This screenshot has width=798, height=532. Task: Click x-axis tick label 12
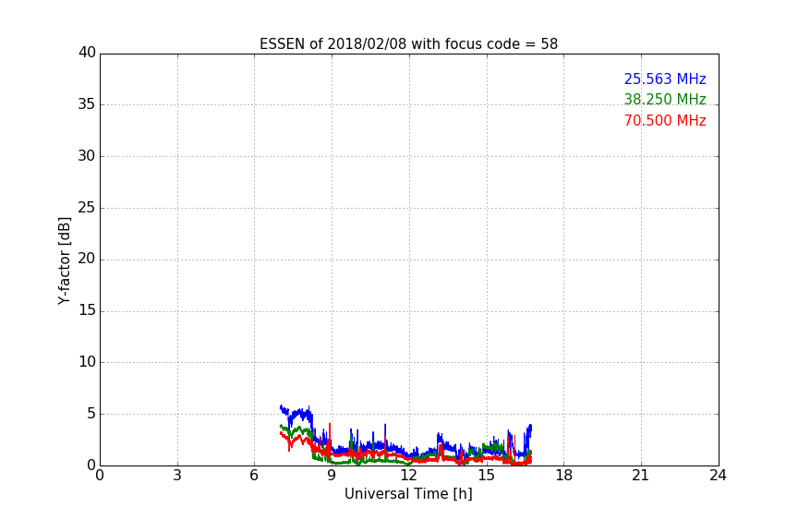coord(409,476)
